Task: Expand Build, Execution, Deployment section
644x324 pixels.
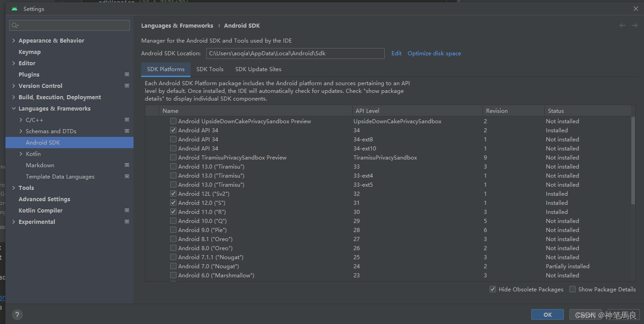Action: tap(14, 97)
